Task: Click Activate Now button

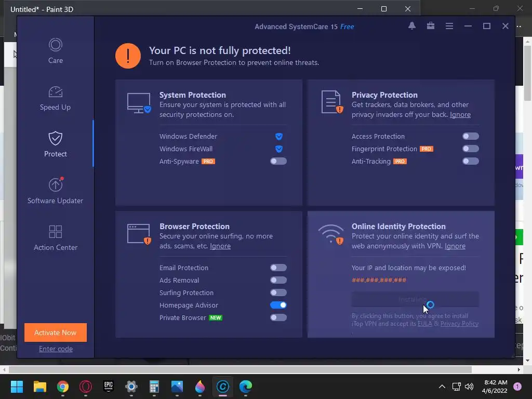Action: click(x=55, y=332)
